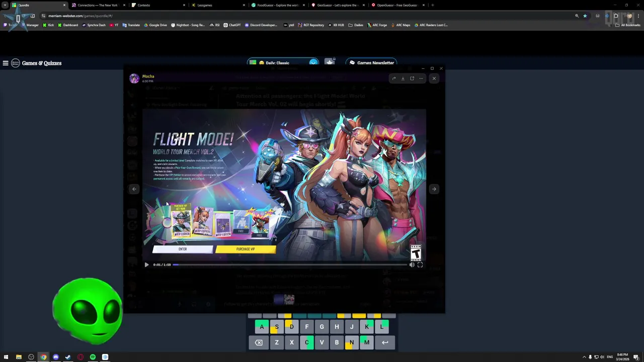Open the Nightbot Song Requests bookmark
This screenshot has height=362, width=644.
pyautogui.click(x=188, y=25)
